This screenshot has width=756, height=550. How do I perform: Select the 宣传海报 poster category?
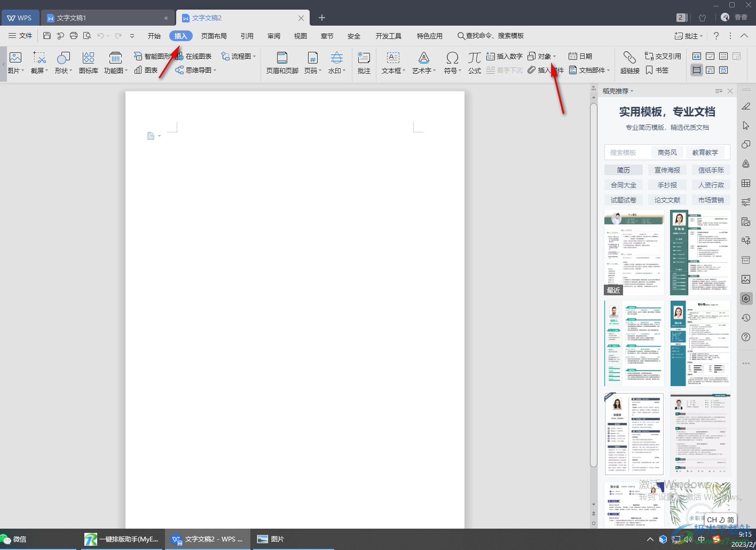[667, 170]
